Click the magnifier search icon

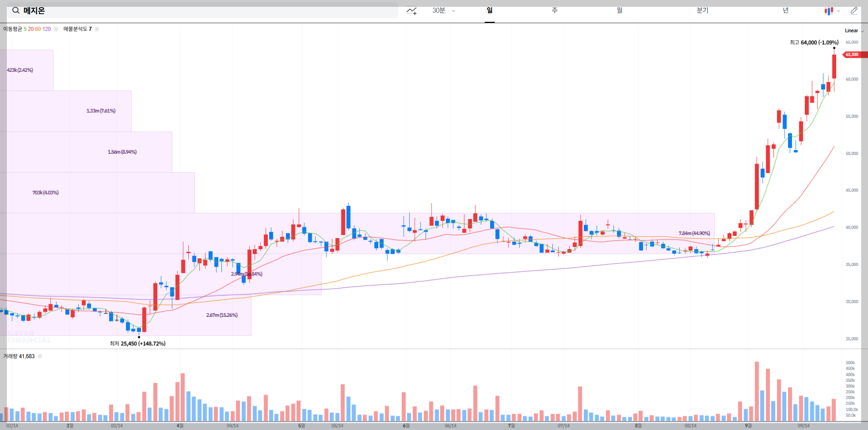pos(16,10)
